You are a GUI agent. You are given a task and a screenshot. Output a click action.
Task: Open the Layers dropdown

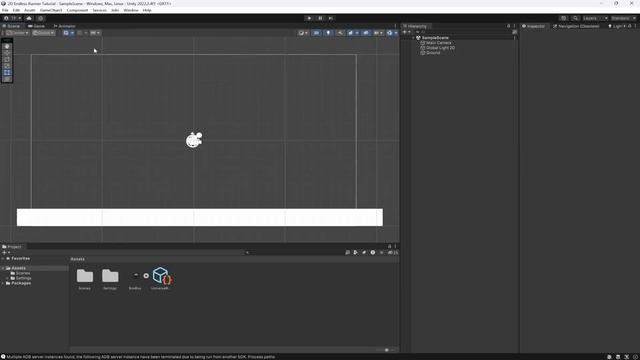[595, 18]
